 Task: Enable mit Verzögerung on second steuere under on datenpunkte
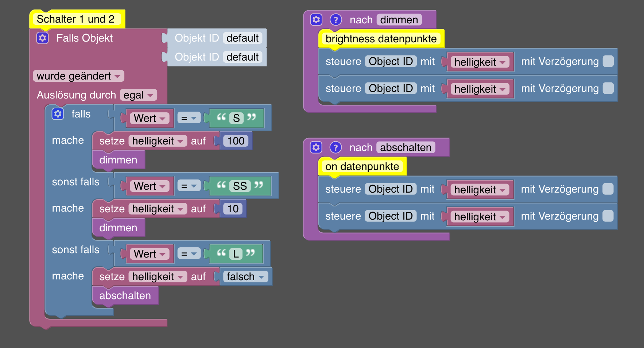[608, 216]
